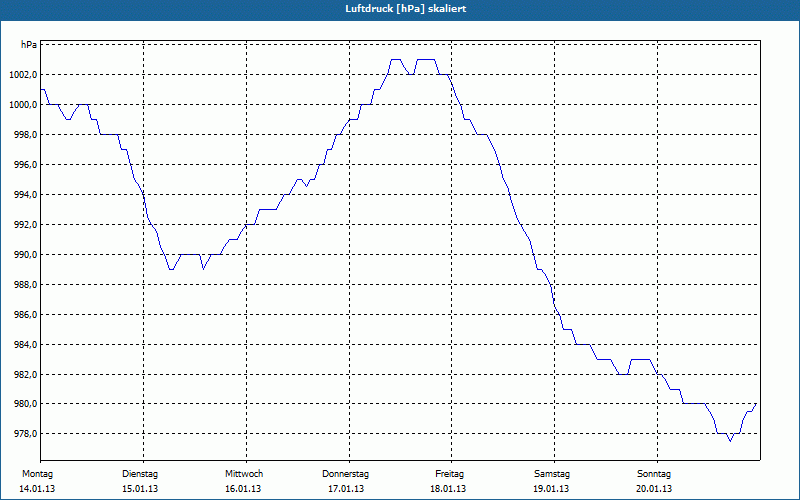Viewport: 800px width, 500px height.
Task: Click the hPa unit label on axis
Action: pos(29,45)
